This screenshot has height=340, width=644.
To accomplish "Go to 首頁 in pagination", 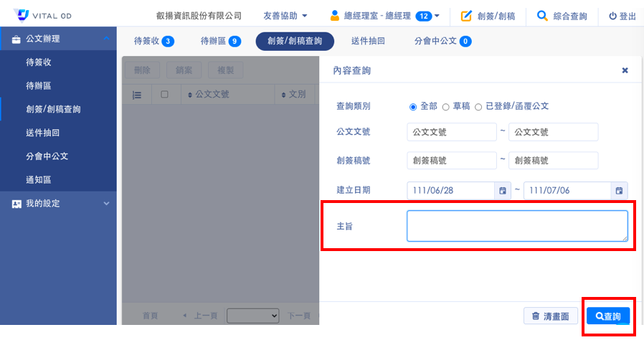I will point(150,316).
